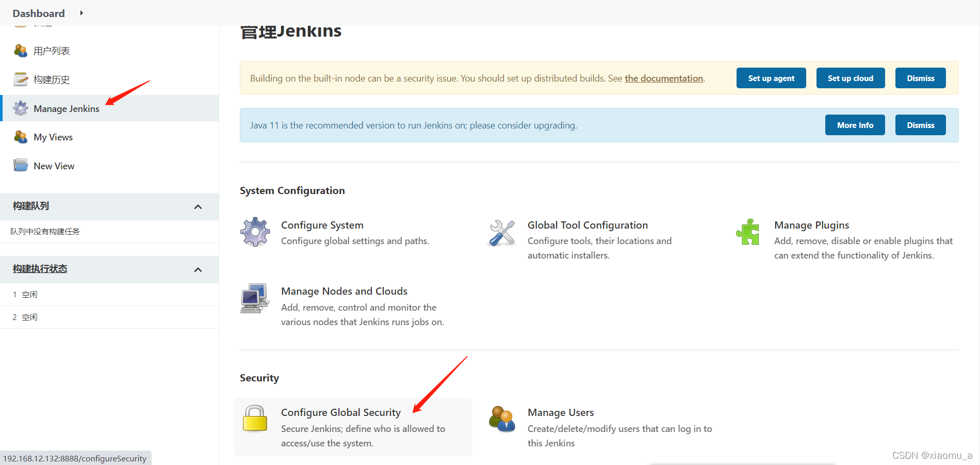The image size is (980, 465).
Task: Go to My Views
Action: click(53, 137)
